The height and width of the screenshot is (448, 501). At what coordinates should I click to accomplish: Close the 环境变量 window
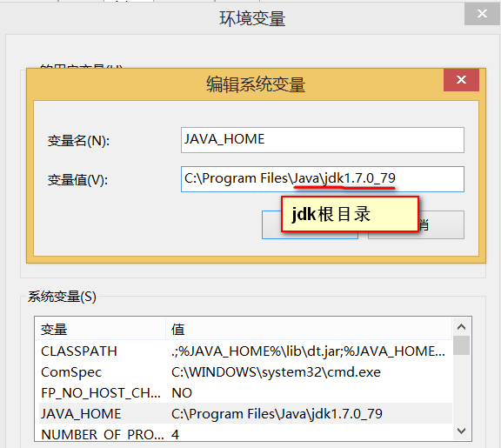pos(482,14)
